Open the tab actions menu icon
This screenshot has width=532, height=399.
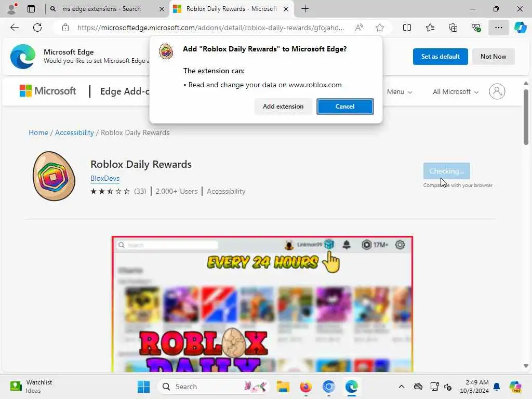tap(31, 9)
